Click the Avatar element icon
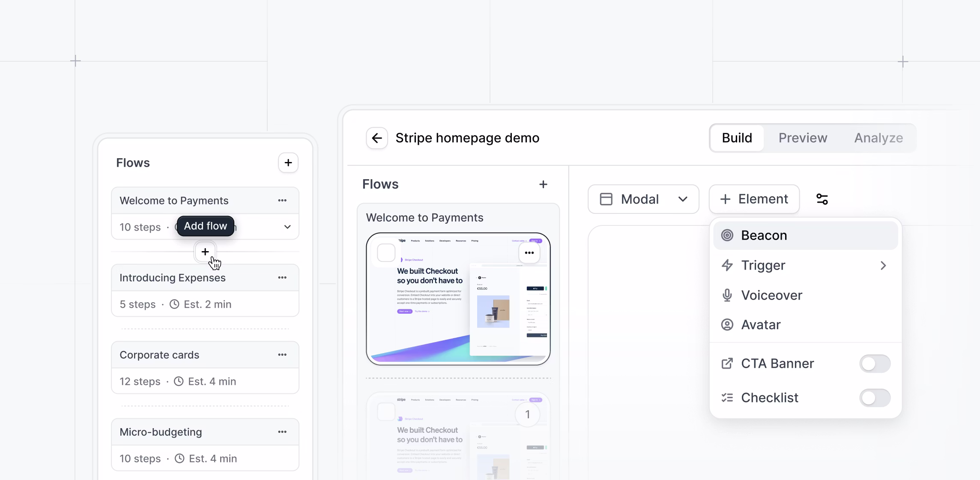This screenshot has height=480, width=980. tap(727, 324)
